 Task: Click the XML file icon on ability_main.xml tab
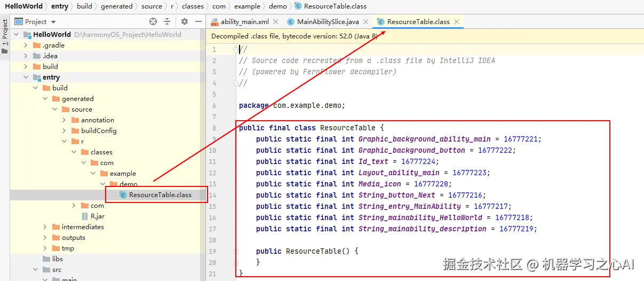tap(214, 22)
